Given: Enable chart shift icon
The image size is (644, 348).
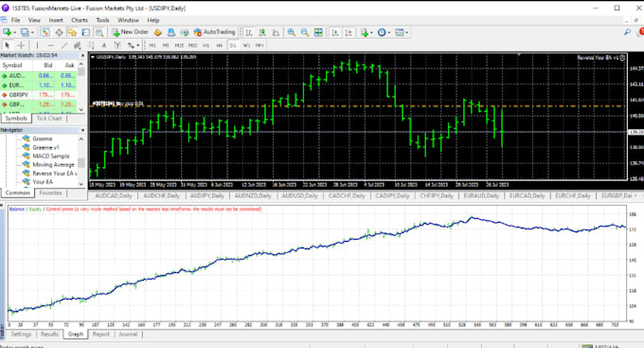Looking at the screenshot, I should [349, 32].
